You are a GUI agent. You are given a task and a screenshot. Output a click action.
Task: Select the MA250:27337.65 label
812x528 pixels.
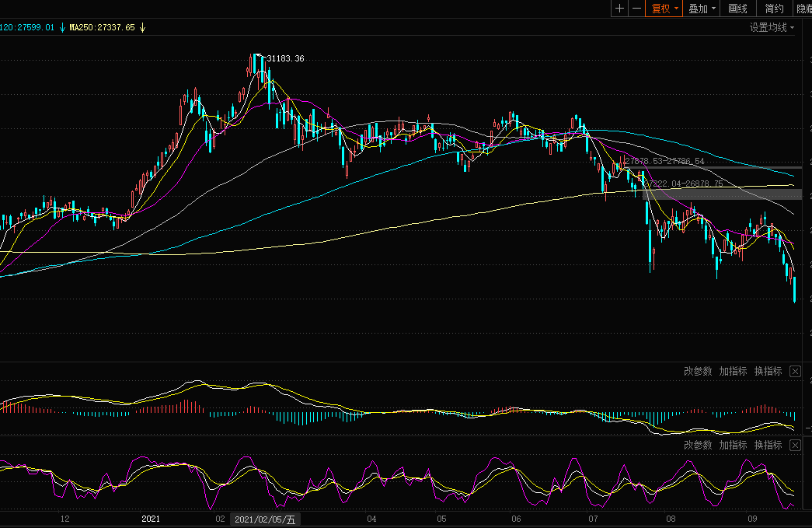pyautogui.click(x=102, y=27)
